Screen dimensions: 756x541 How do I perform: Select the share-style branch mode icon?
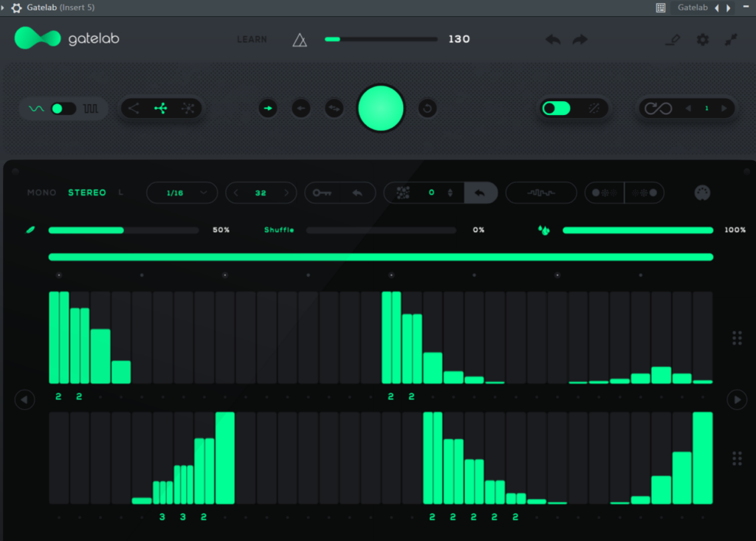pos(134,108)
